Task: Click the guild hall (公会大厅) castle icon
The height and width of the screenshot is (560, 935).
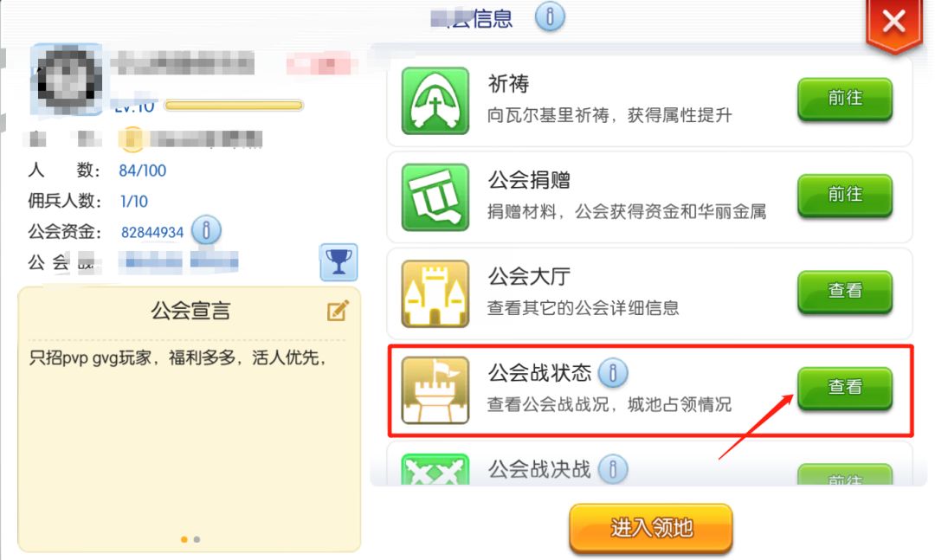Action: pos(435,294)
